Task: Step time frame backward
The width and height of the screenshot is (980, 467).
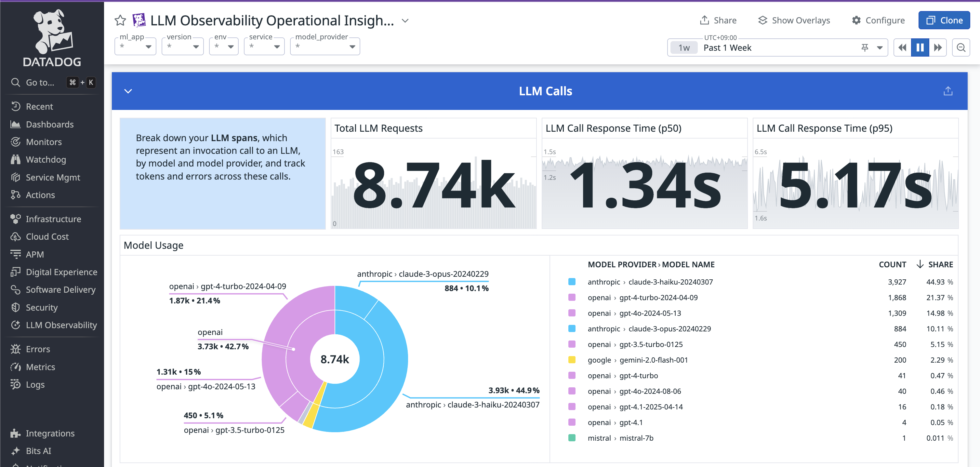Action: (x=902, y=47)
